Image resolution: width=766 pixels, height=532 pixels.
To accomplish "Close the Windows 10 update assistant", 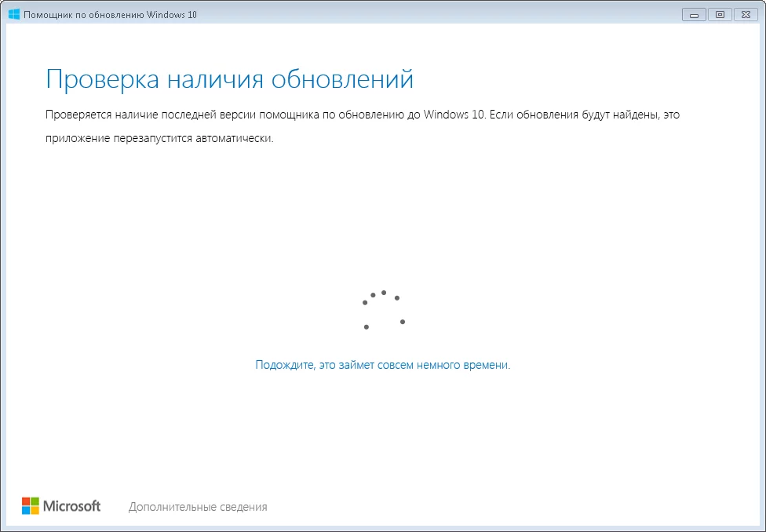I will [x=746, y=15].
